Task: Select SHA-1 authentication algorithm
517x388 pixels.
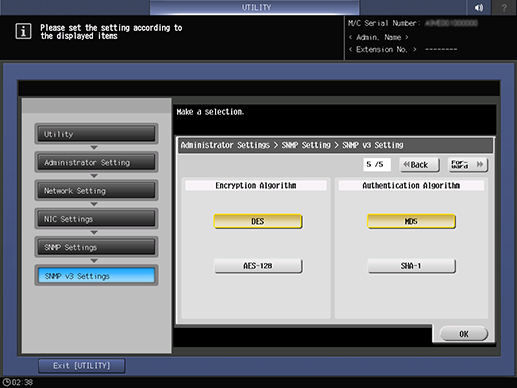Action: point(411,266)
